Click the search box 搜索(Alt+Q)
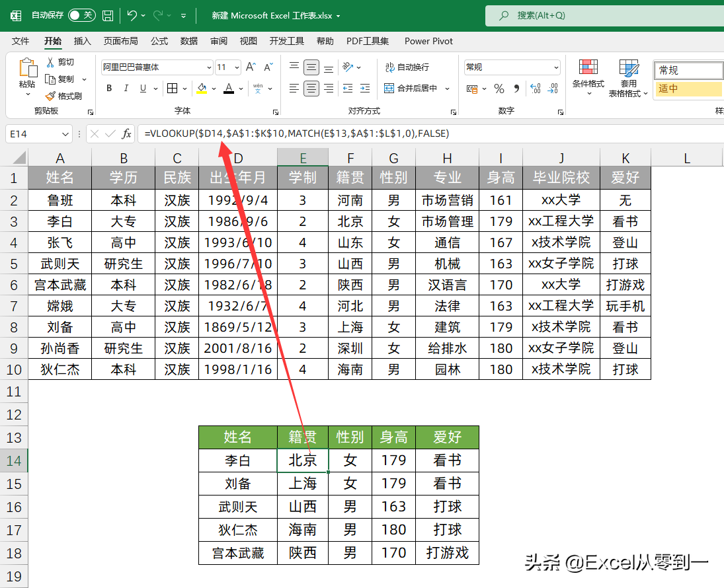 click(x=605, y=15)
